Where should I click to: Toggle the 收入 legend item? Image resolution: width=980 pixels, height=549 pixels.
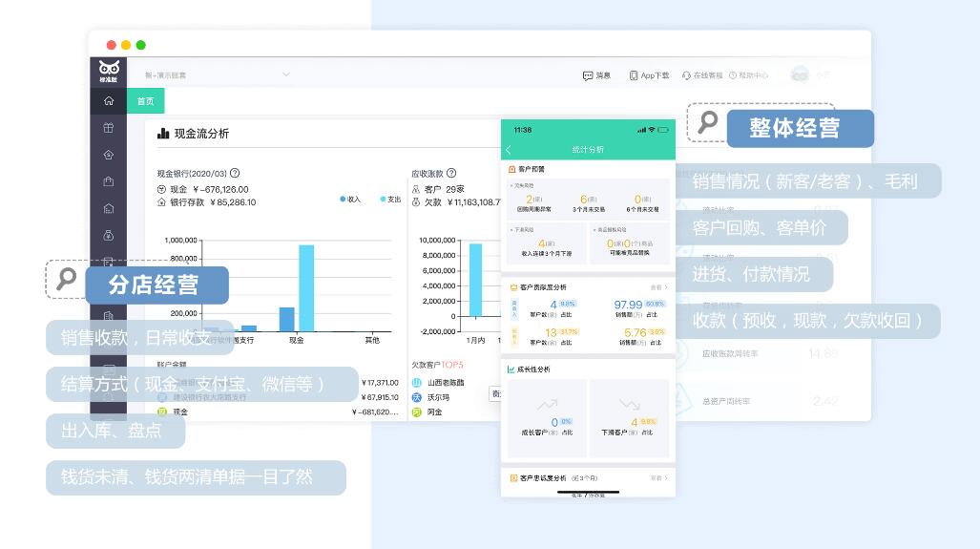pyautogui.click(x=350, y=199)
